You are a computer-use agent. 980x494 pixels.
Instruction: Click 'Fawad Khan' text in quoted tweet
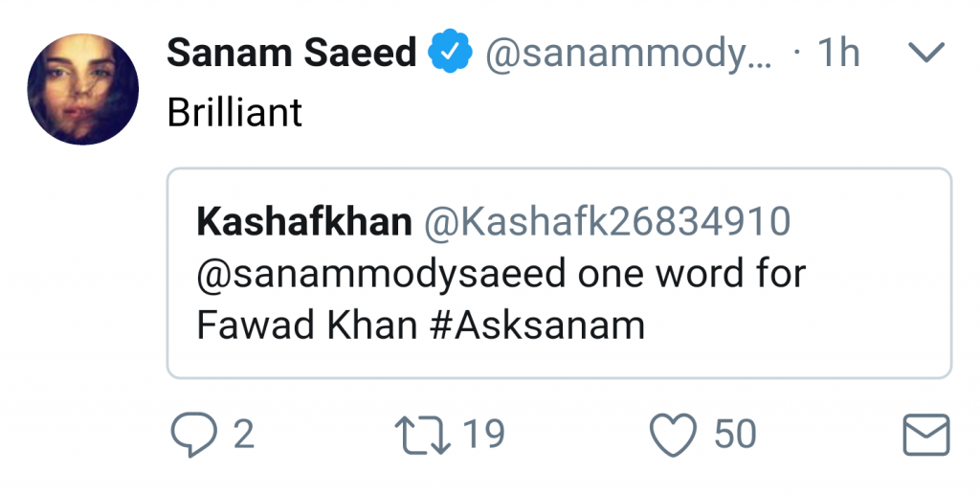(x=307, y=326)
